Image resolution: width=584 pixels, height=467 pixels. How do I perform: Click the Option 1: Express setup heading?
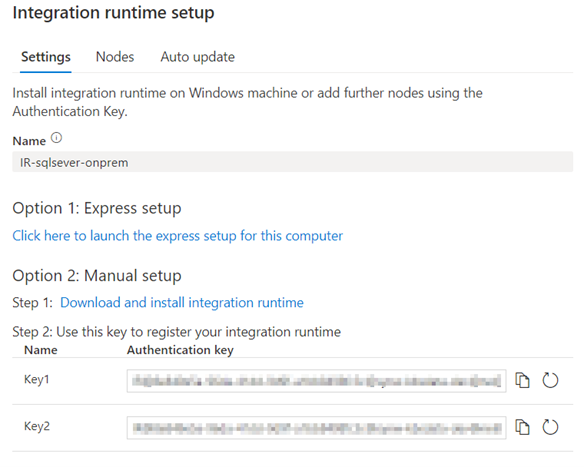(x=97, y=208)
